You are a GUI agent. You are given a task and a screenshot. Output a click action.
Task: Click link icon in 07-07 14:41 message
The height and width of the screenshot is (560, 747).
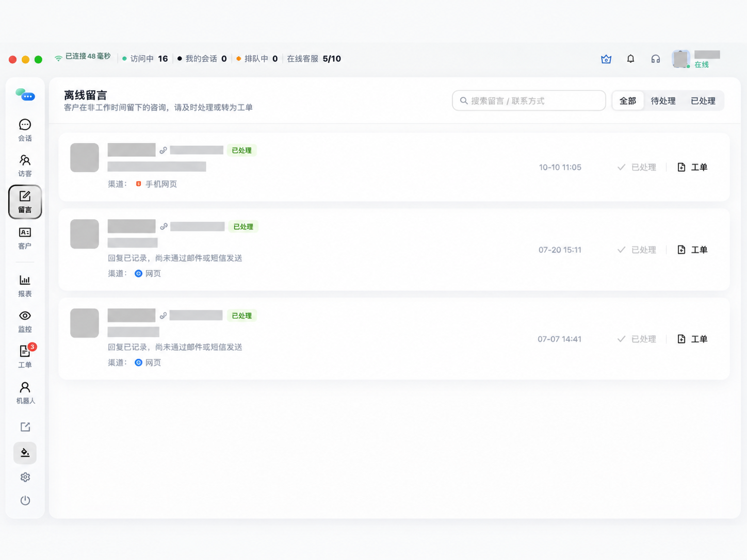tap(163, 316)
